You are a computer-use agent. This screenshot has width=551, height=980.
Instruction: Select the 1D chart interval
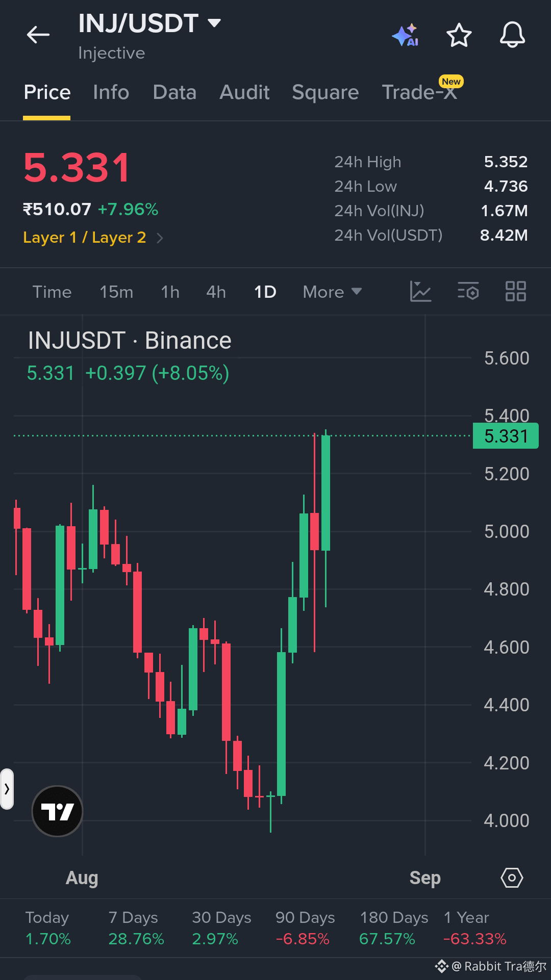[x=265, y=292]
